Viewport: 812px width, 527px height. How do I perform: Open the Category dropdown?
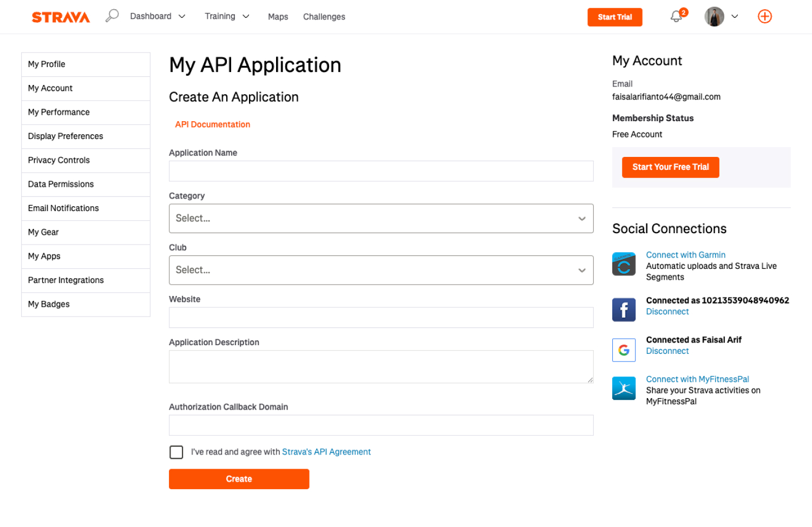click(381, 219)
